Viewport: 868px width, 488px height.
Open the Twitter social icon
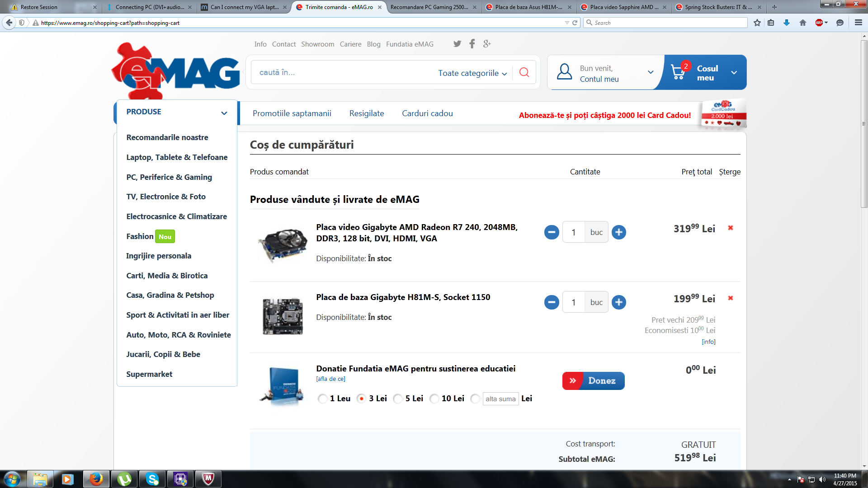[457, 44]
